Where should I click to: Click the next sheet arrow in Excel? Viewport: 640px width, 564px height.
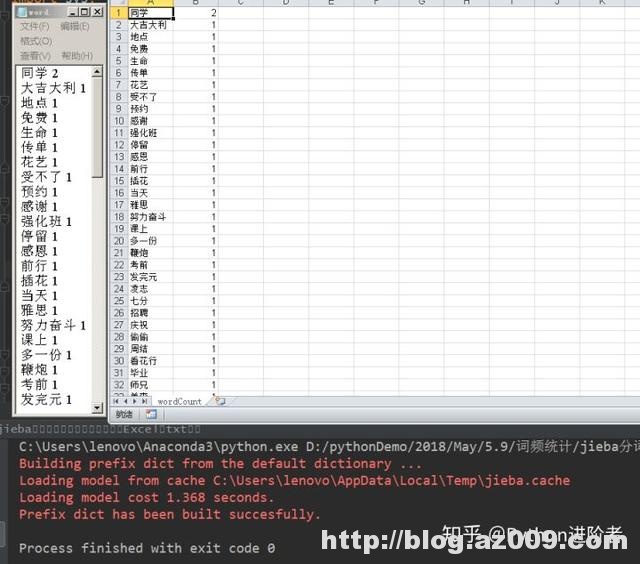pyautogui.click(x=134, y=402)
